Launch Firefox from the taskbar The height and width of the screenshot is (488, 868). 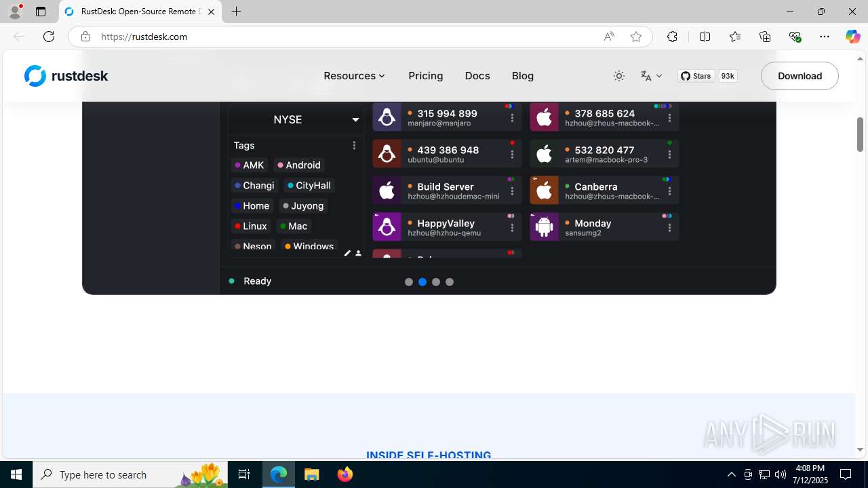(x=345, y=474)
